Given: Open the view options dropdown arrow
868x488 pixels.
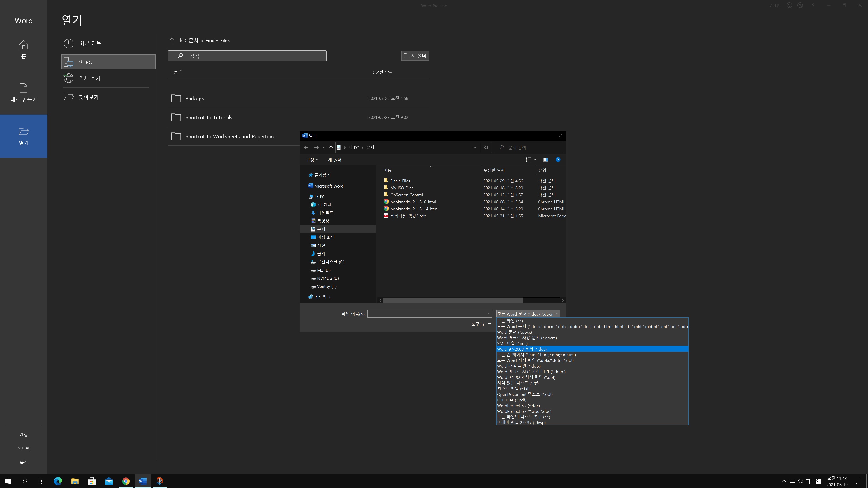Looking at the screenshot, I should coord(535,160).
